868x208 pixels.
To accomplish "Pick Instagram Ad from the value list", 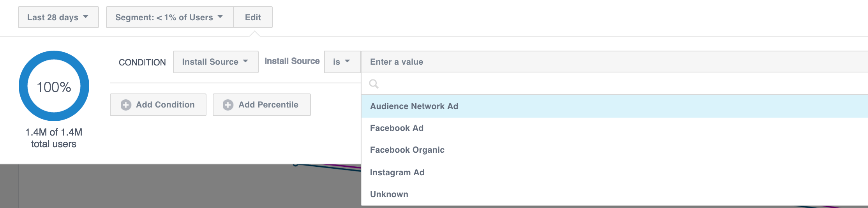I will tap(397, 173).
